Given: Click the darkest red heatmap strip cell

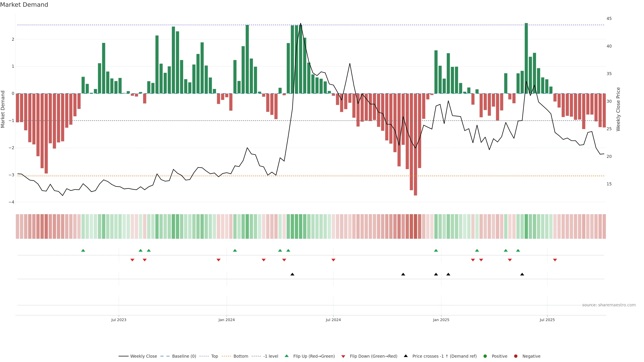Looking at the screenshot, I should coord(415,226).
